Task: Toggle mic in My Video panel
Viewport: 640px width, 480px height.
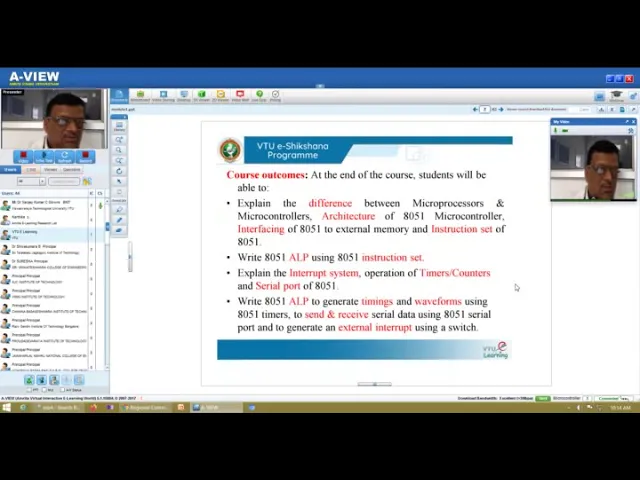Action: tap(556, 131)
